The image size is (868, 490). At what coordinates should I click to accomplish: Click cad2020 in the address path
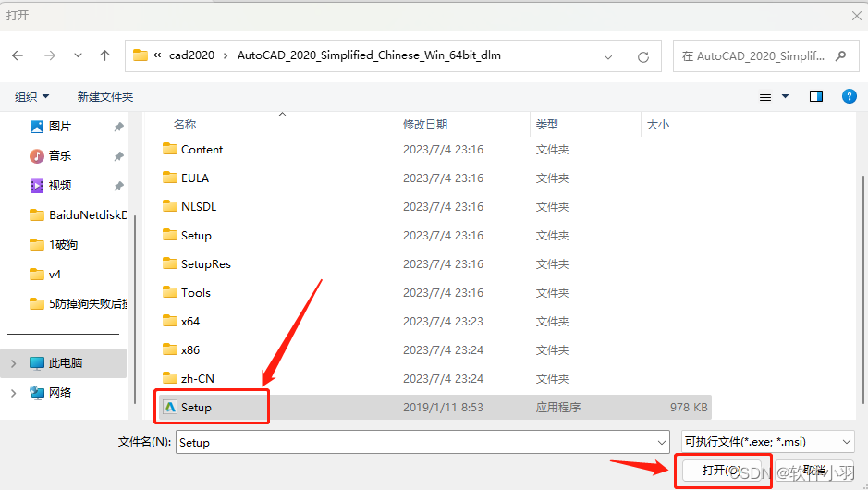pyautogui.click(x=191, y=55)
